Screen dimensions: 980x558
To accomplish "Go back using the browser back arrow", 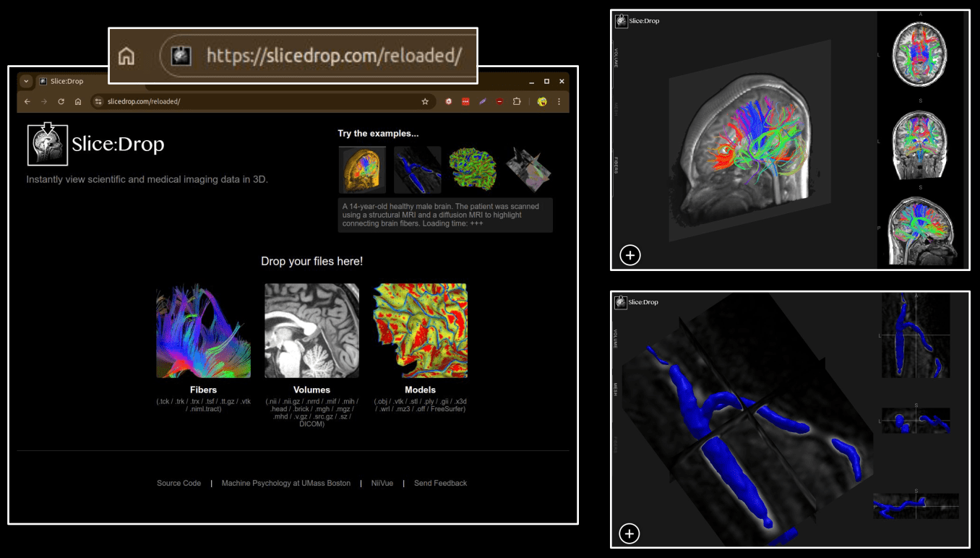I will [27, 102].
